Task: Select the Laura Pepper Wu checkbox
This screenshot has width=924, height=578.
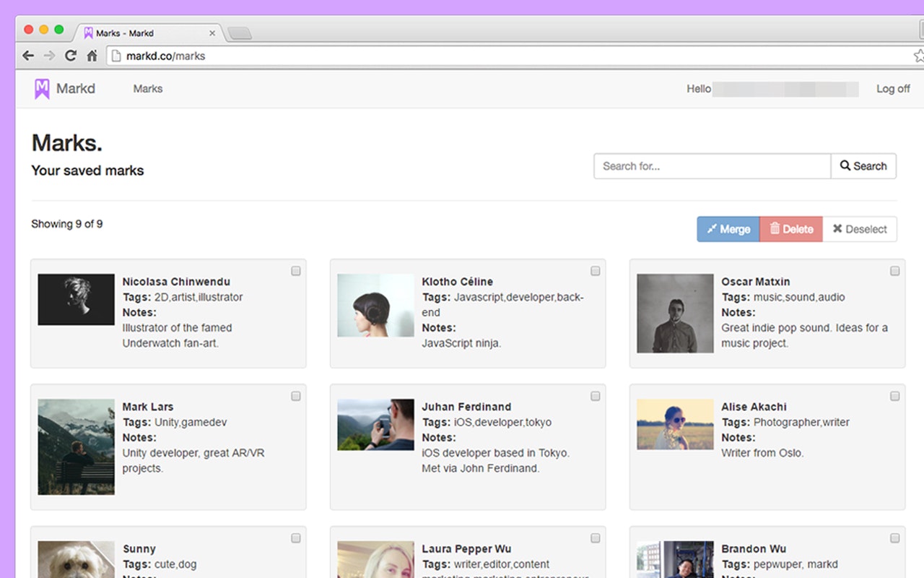Action: (596, 538)
